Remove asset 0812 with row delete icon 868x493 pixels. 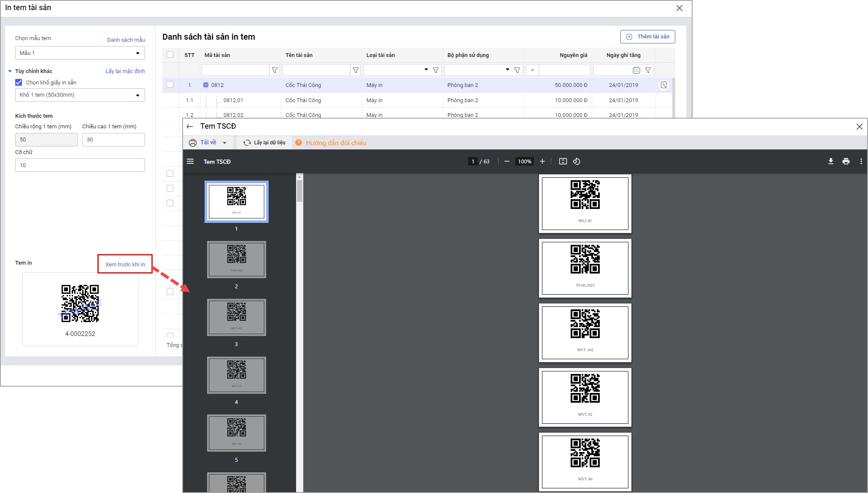point(663,85)
